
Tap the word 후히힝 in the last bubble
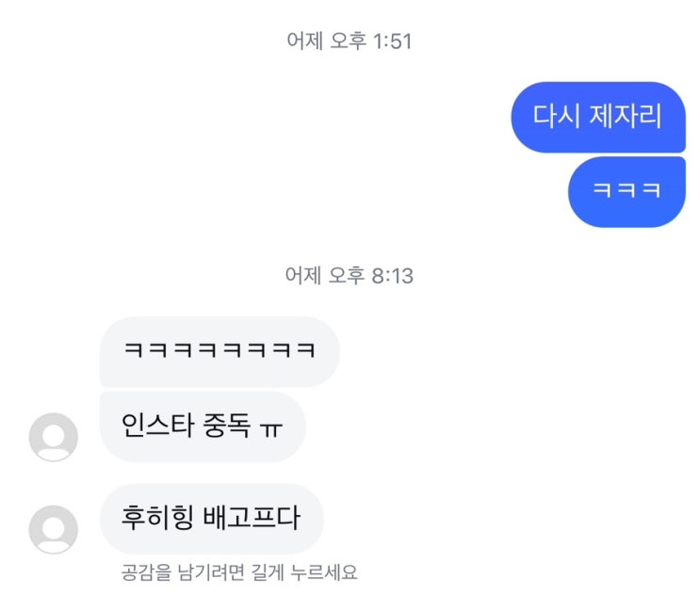point(155,519)
